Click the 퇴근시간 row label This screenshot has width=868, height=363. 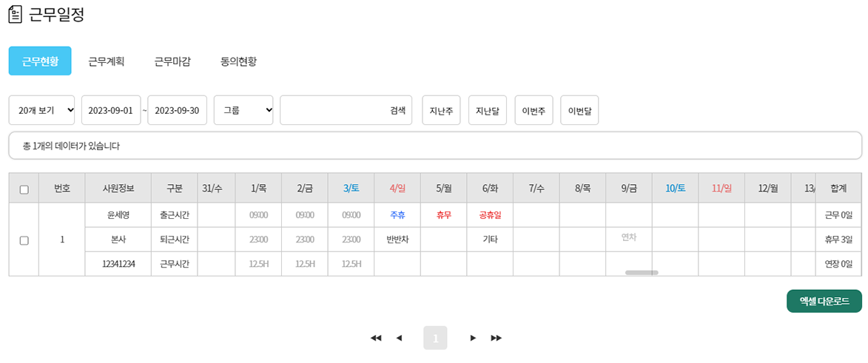175,240
